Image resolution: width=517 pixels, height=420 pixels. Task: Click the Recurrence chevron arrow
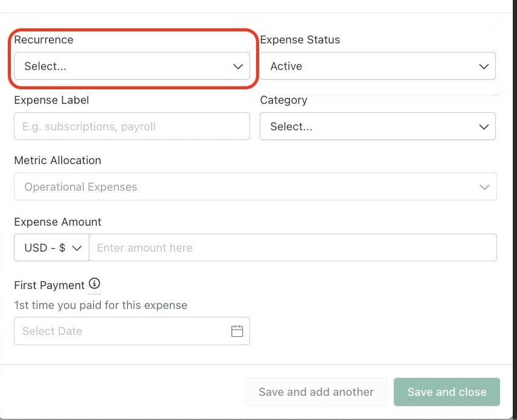238,66
